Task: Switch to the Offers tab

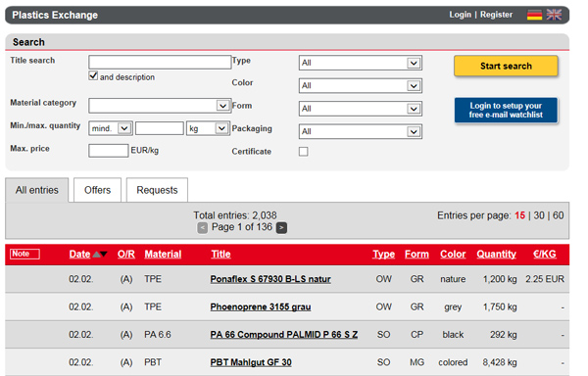Action: point(97,190)
